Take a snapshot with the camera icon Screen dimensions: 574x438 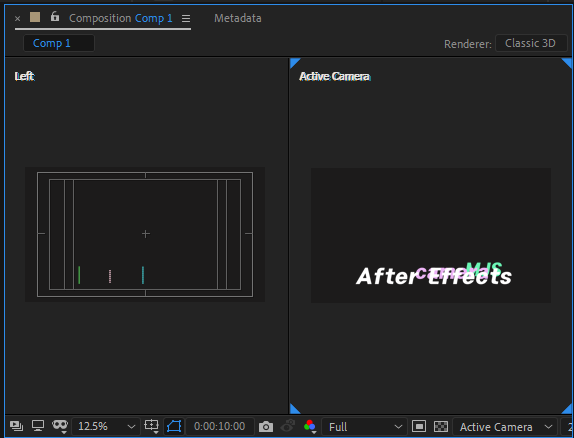tap(266, 427)
